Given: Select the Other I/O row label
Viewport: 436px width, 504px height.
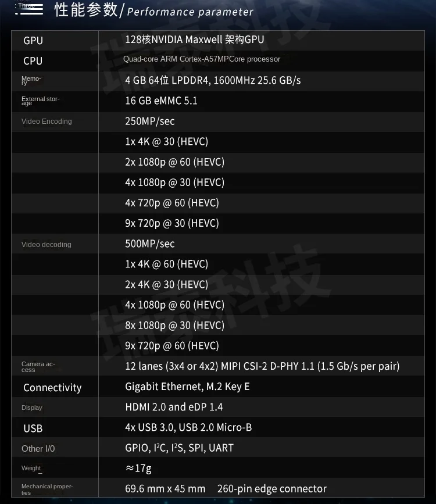Looking at the screenshot, I should coord(38,449).
